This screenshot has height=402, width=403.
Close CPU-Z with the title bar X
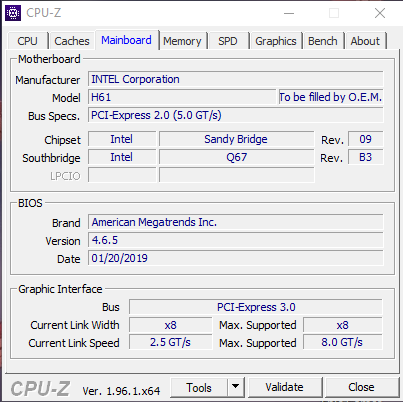pos(380,13)
